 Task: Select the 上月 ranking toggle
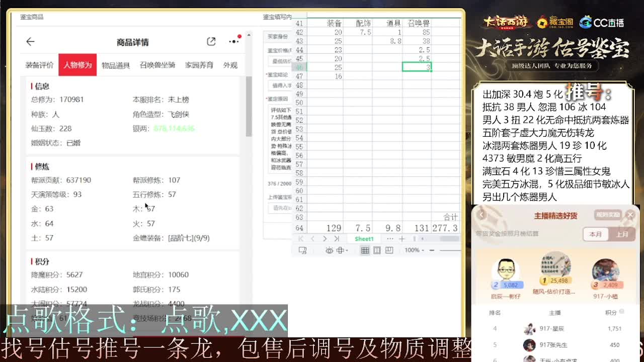(622, 234)
